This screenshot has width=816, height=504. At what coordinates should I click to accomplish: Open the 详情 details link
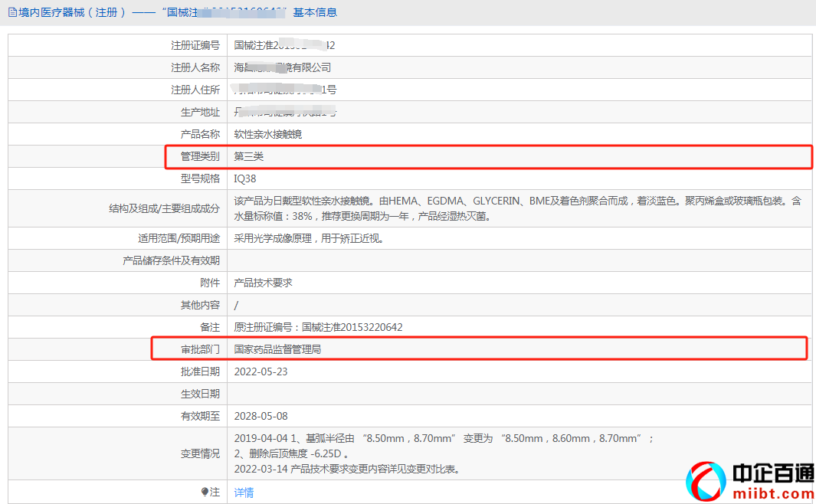click(244, 493)
